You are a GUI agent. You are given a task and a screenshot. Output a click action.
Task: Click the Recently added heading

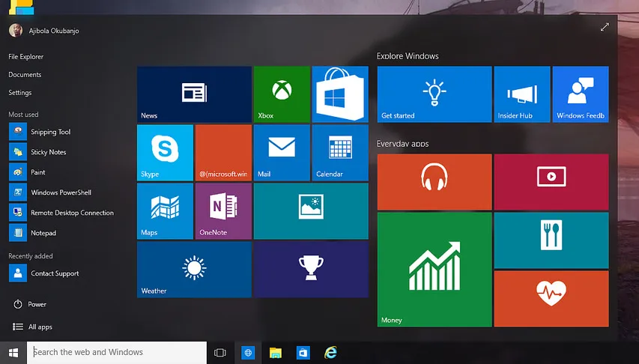coord(31,256)
